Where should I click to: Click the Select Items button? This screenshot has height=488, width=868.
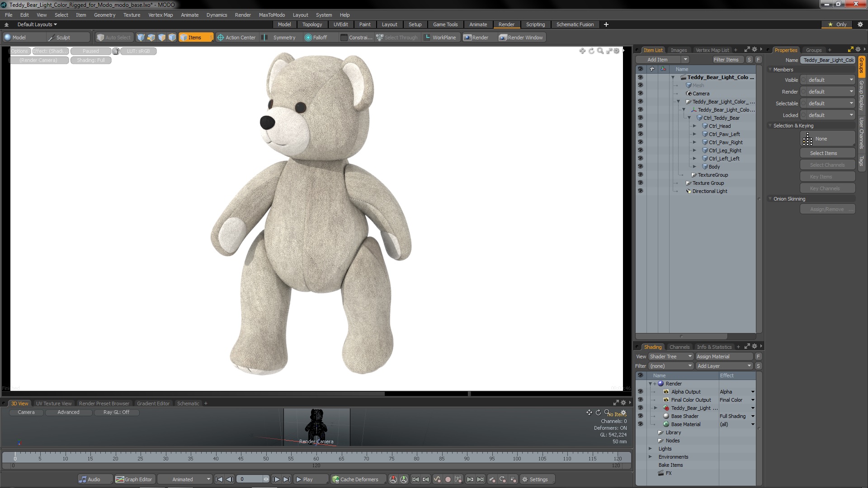click(x=827, y=153)
